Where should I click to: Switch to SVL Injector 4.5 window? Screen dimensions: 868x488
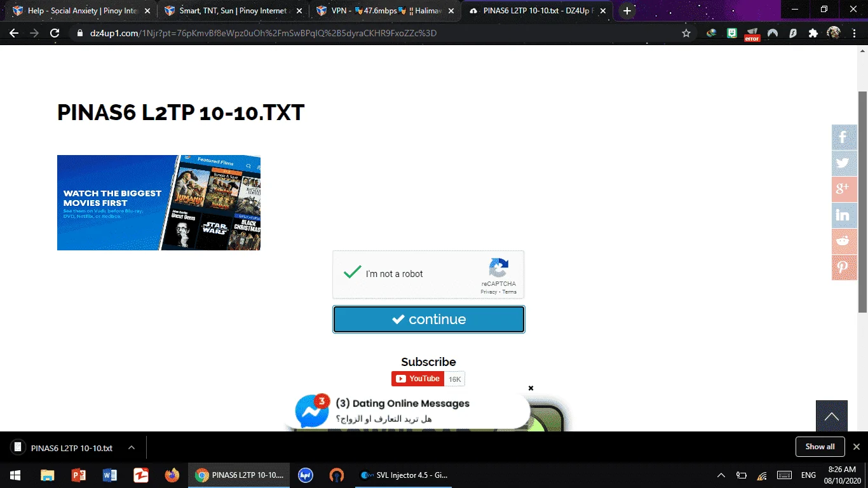[x=404, y=475]
